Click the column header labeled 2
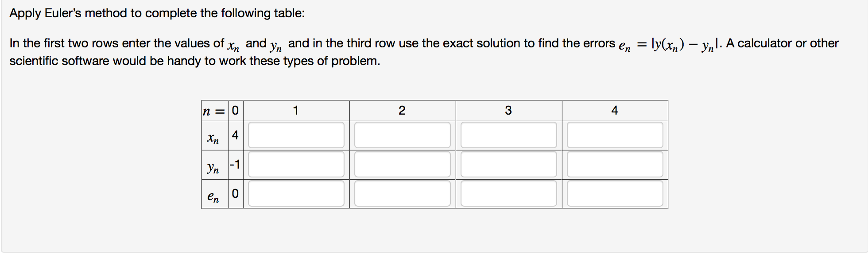 point(402,110)
